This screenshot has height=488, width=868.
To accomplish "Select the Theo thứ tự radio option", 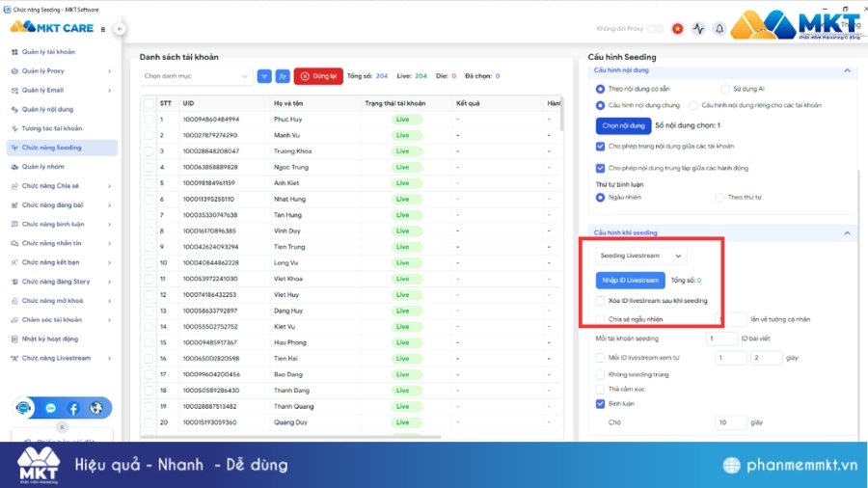I will (x=719, y=198).
